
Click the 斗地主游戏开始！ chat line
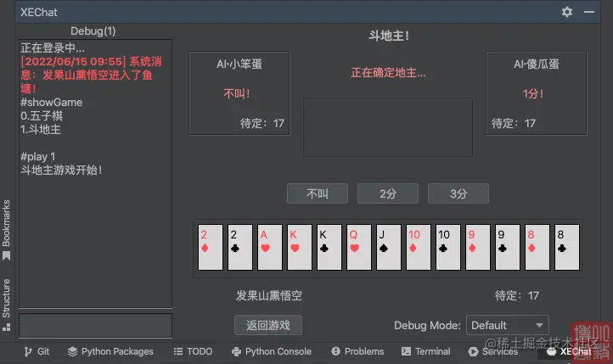61,171
